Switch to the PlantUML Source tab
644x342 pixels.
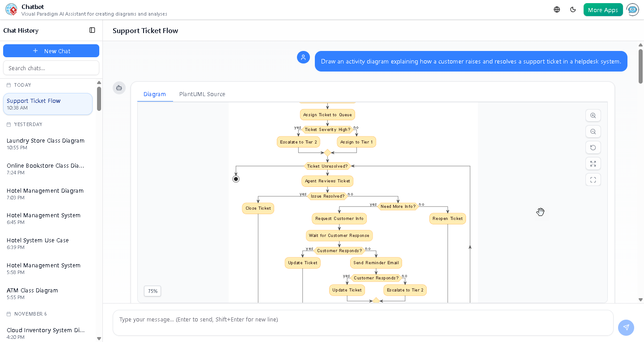click(x=202, y=94)
